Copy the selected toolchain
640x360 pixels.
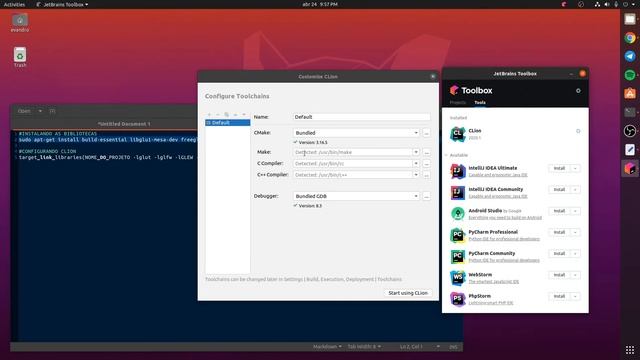227,115
